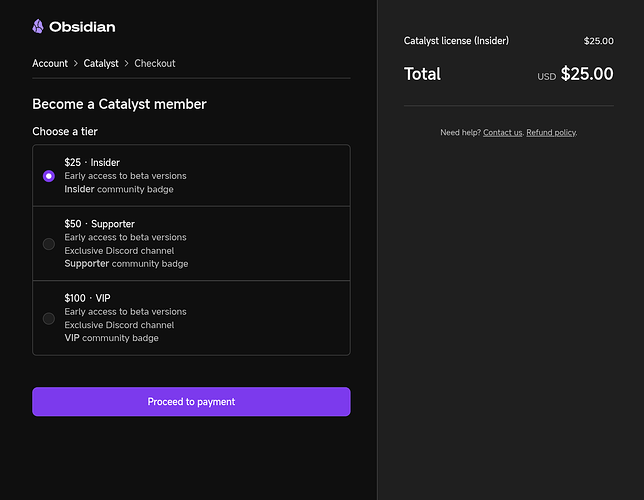
Task: Go to Account breadcrumb
Action: click(50, 63)
